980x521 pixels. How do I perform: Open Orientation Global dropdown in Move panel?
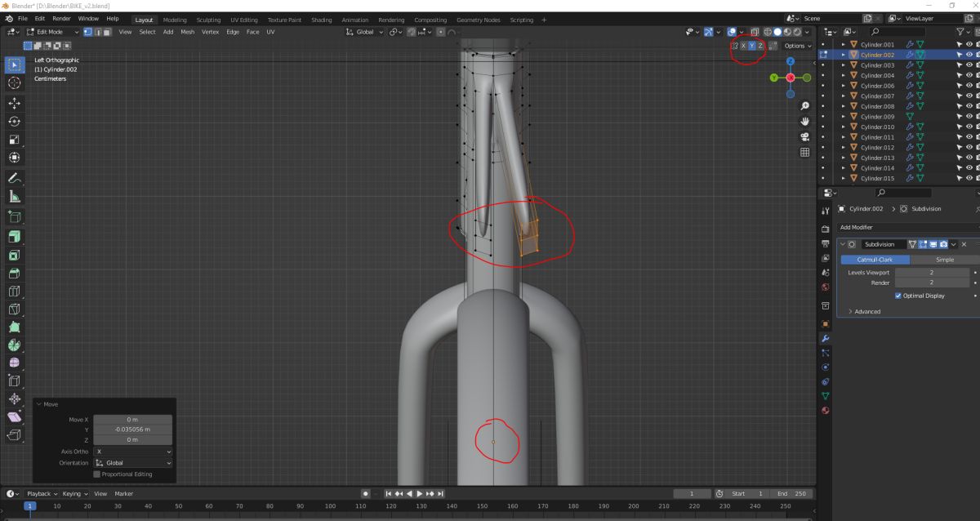133,463
